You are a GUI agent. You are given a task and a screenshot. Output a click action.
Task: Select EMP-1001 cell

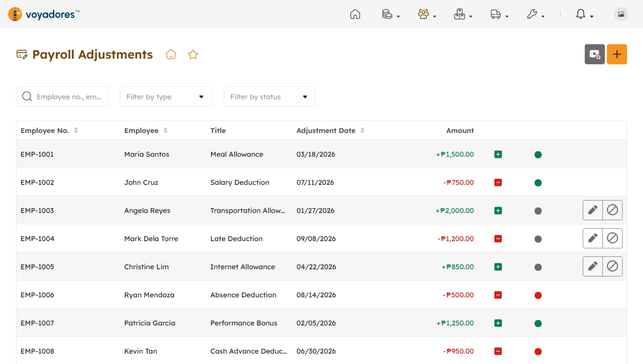point(37,154)
